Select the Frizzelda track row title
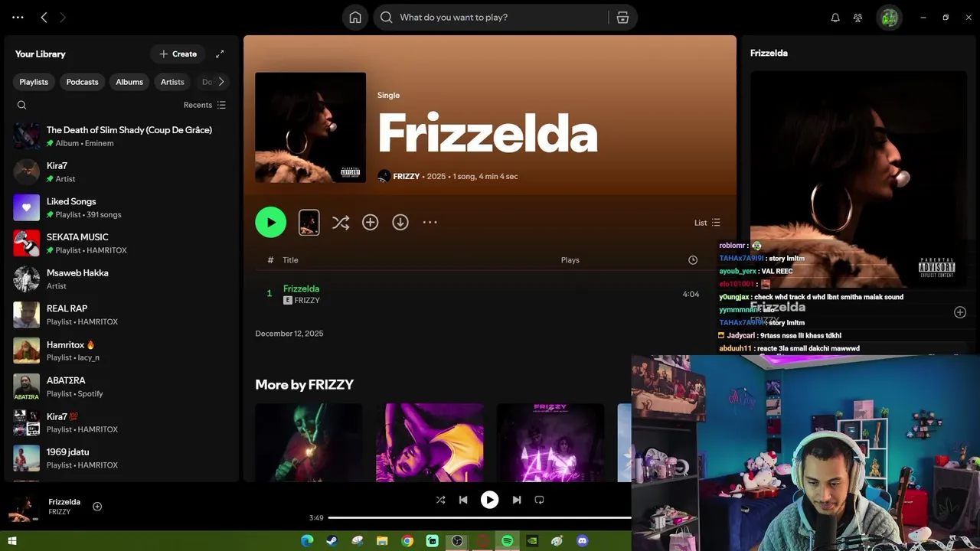 click(x=301, y=289)
